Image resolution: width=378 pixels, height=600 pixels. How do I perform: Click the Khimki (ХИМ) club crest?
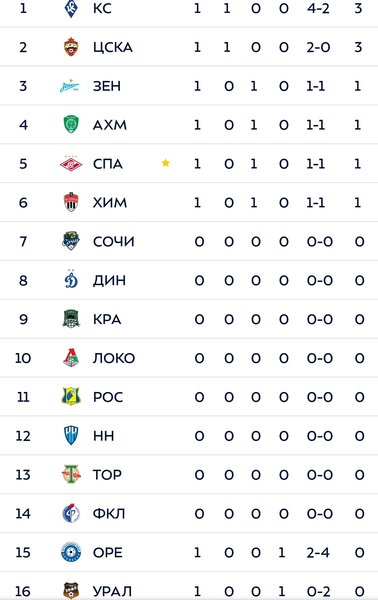[71, 202]
